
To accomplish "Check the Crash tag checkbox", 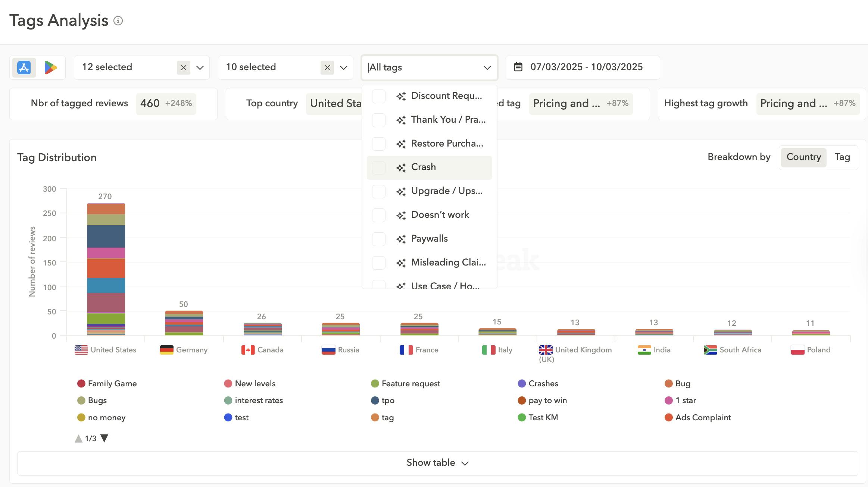I will pyautogui.click(x=379, y=167).
